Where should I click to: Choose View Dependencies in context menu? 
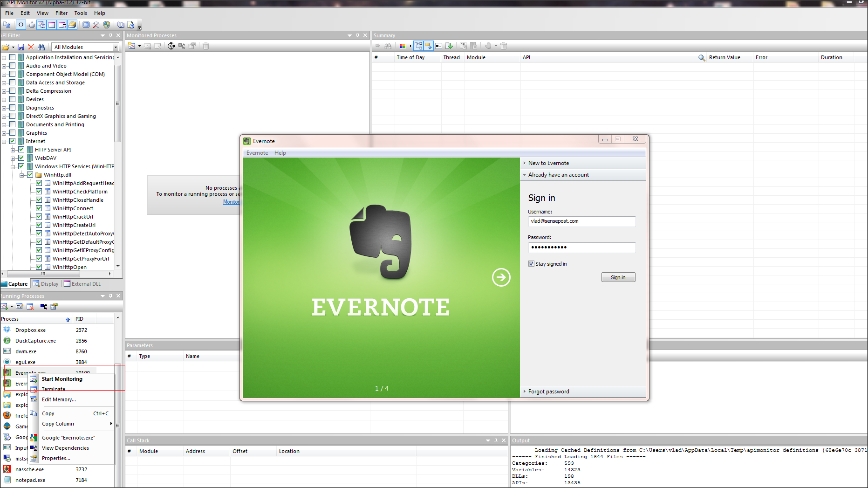pyautogui.click(x=65, y=448)
